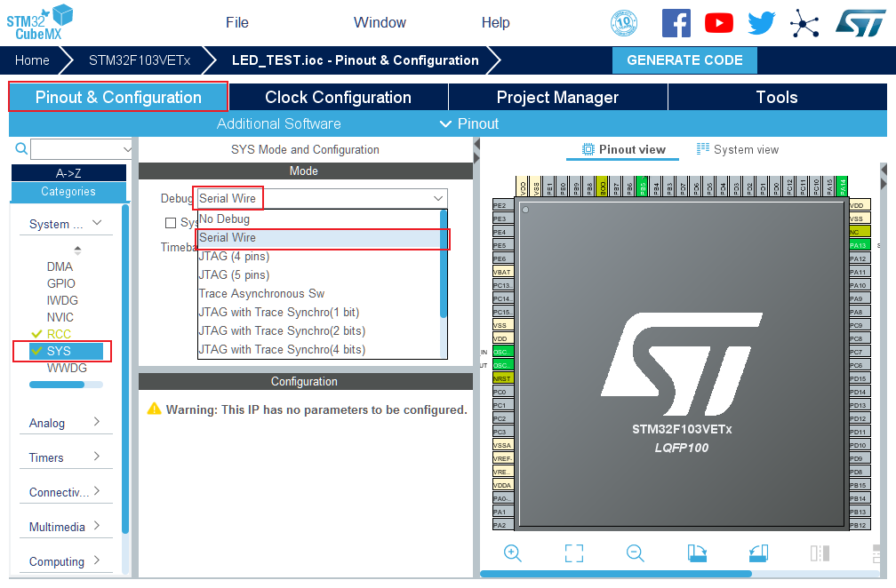Select JTAG (4 pins) option

tap(318, 257)
